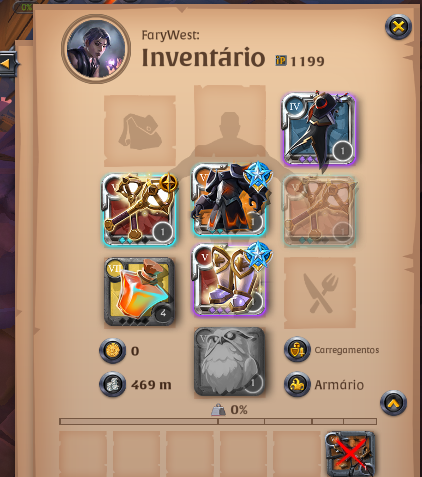
Task: Select the greyed owl mount slot
Action: [x=230, y=361]
